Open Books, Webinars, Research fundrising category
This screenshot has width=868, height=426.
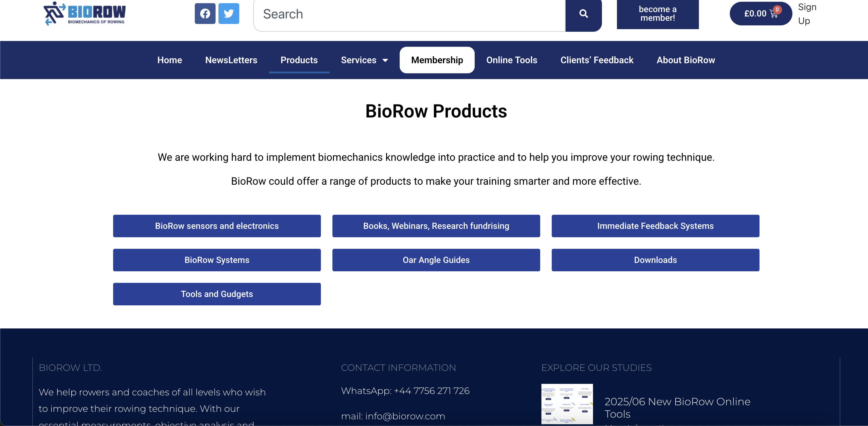tap(436, 226)
